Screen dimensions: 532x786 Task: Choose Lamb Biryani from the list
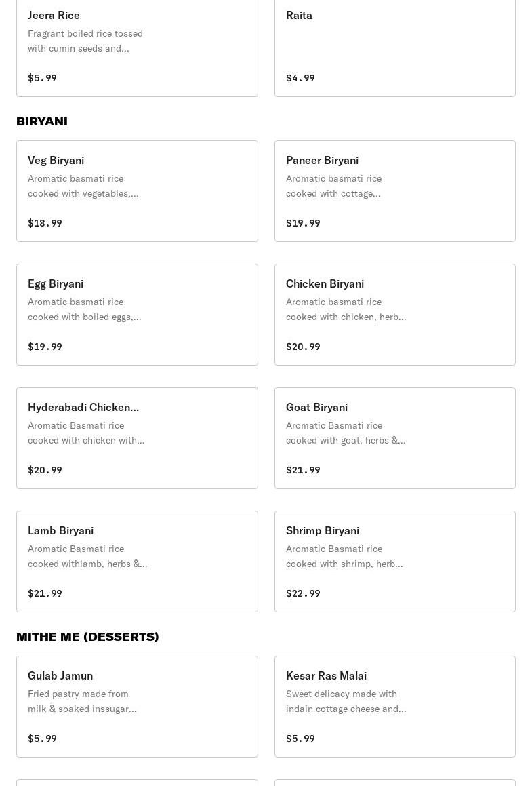(x=60, y=530)
